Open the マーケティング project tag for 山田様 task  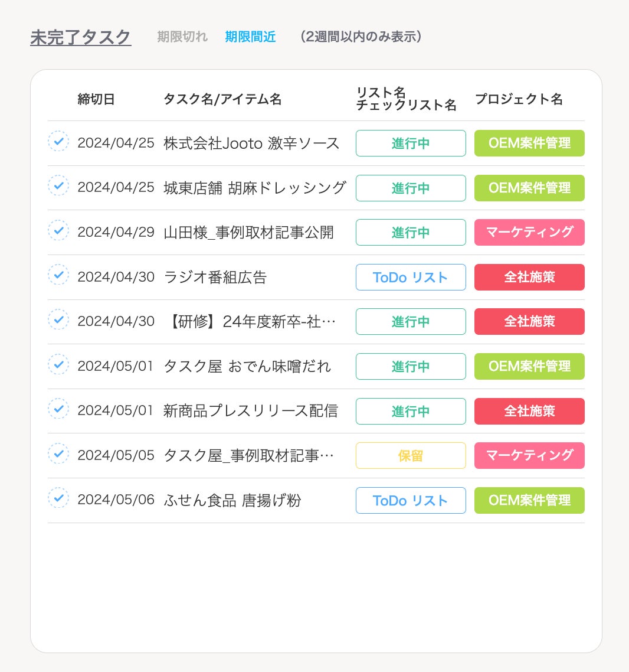tap(529, 233)
